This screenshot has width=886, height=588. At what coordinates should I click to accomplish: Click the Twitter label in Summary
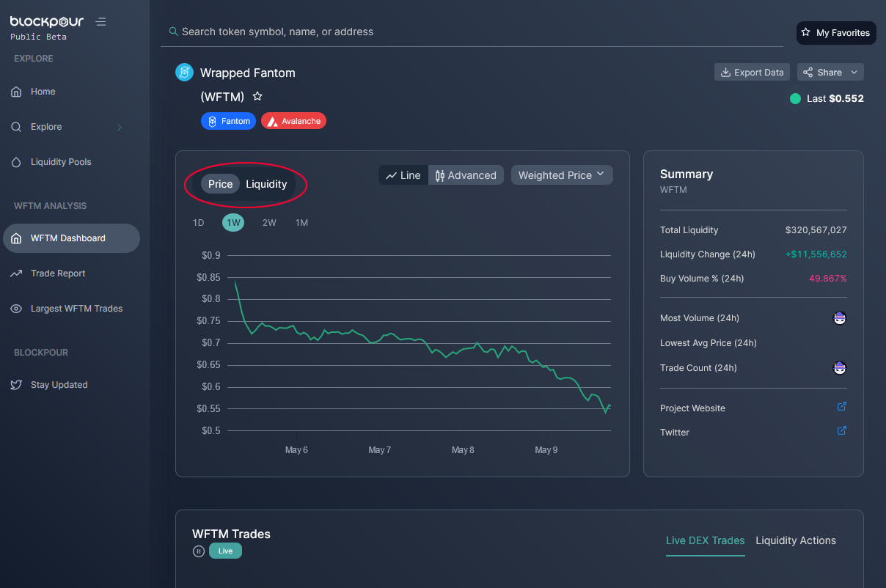click(675, 433)
